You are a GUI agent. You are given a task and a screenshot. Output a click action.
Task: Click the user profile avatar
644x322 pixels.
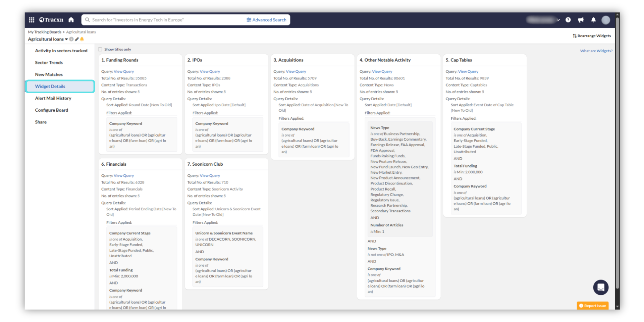(x=605, y=20)
